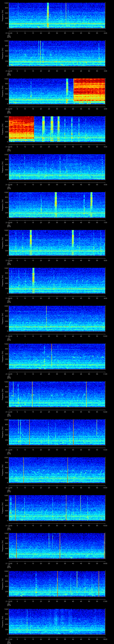114x644 pixels.
Task: Select the spectrogram panel starting at 21:01:00
Action: (57, 16)
